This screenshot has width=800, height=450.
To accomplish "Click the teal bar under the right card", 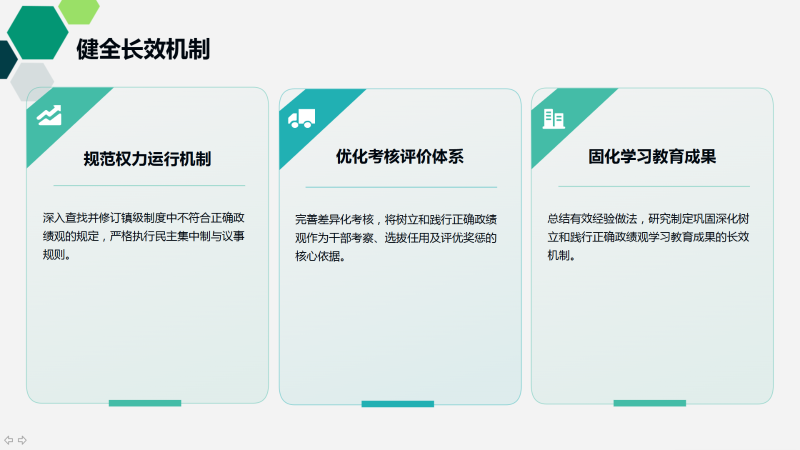I will (x=650, y=403).
